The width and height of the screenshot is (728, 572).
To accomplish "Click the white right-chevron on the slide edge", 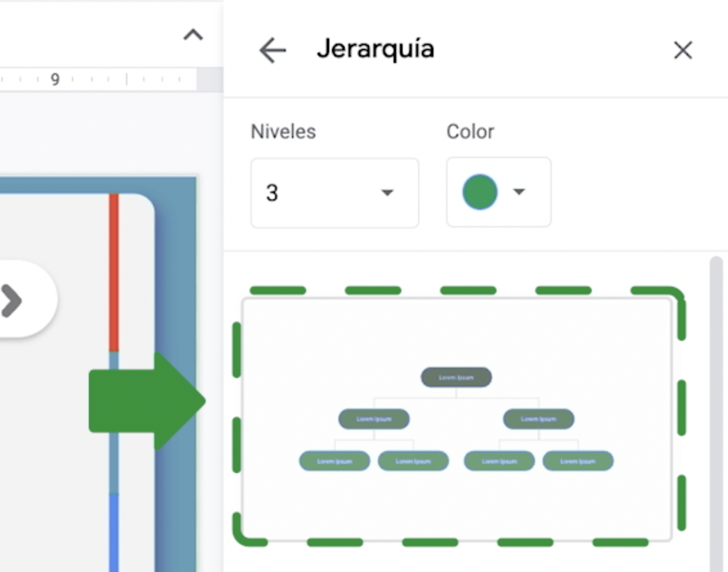I will [x=13, y=300].
